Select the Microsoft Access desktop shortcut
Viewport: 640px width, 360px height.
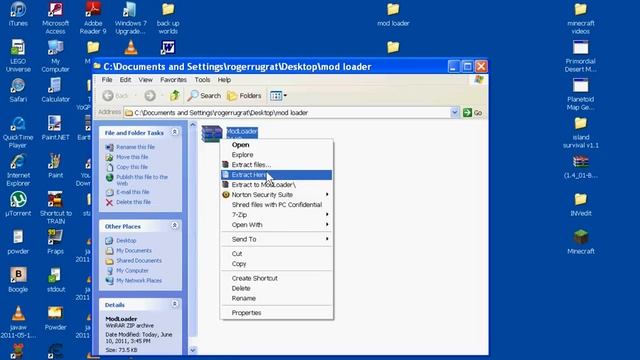tap(55, 18)
